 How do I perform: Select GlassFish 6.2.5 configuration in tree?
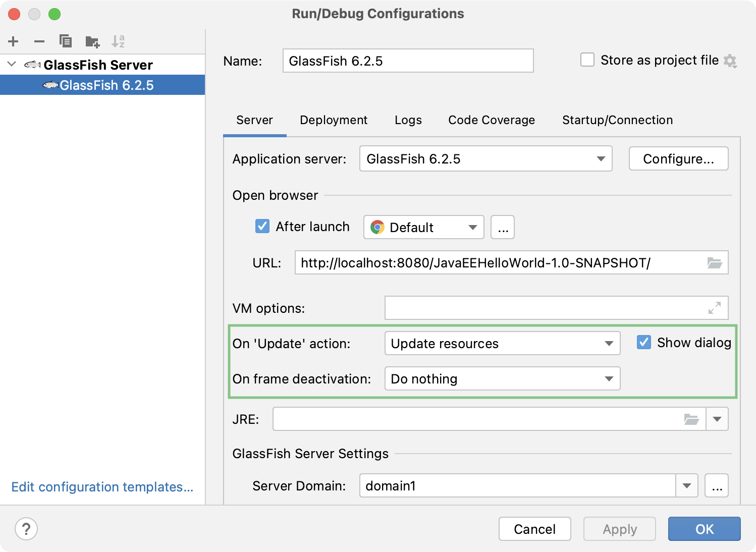click(102, 85)
